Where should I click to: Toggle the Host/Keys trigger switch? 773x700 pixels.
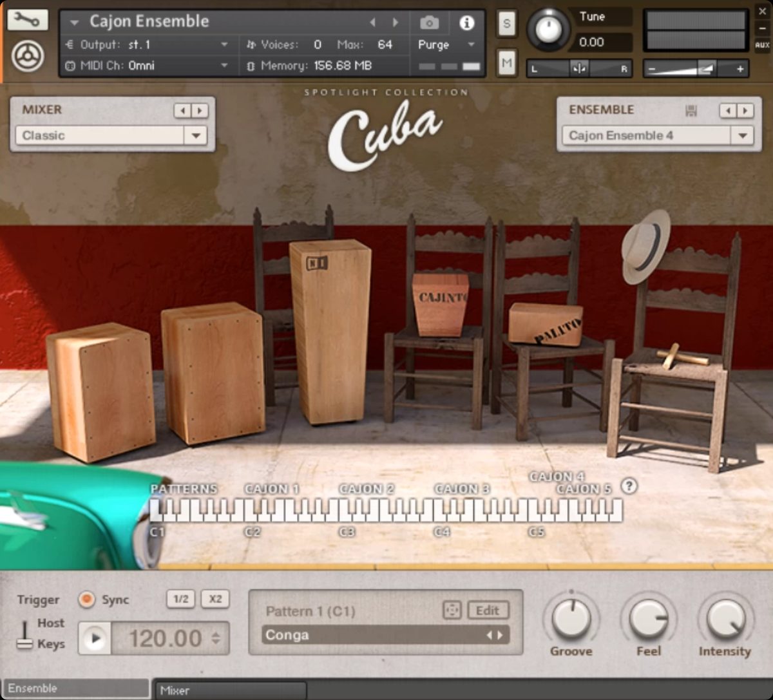pos(24,634)
